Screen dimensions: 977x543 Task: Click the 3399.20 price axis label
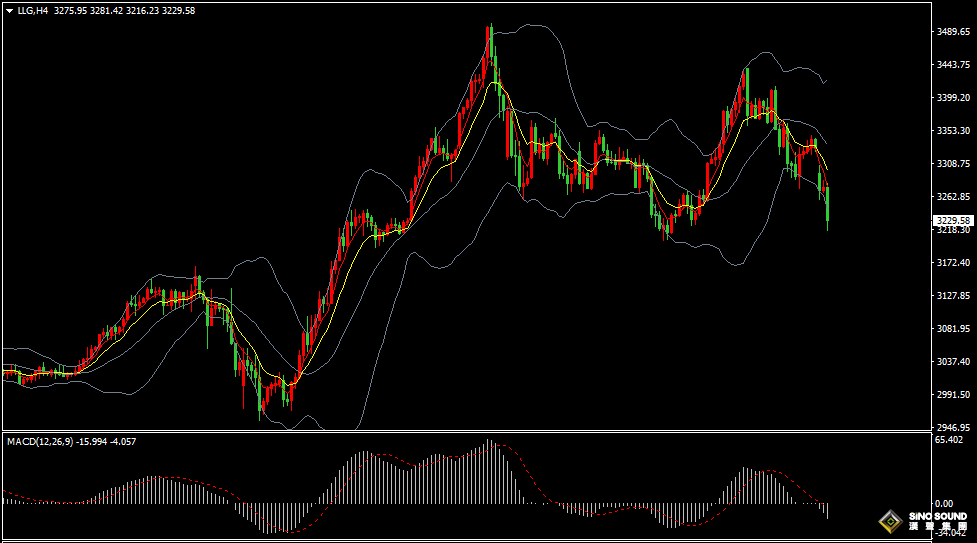(x=953, y=98)
